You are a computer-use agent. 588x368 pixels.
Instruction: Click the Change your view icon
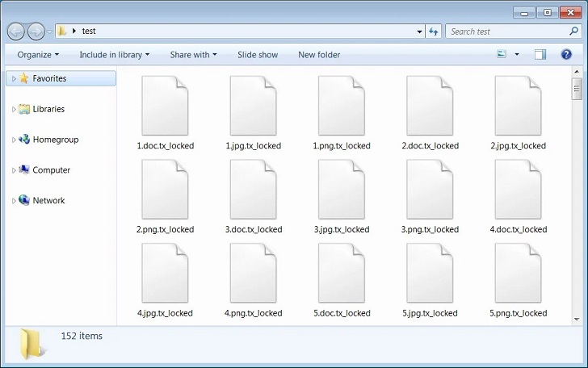coord(502,54)
